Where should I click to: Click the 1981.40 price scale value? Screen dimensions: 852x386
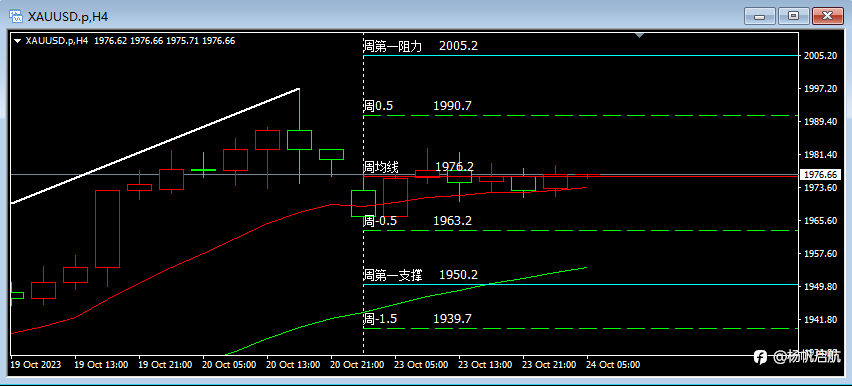click(820, 155)
